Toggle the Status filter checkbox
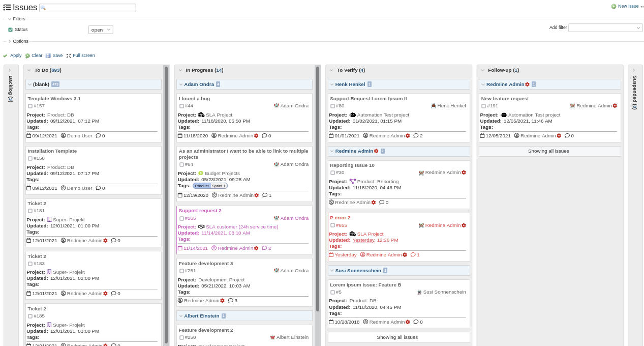The image size is (644, 346). point(11,30)
